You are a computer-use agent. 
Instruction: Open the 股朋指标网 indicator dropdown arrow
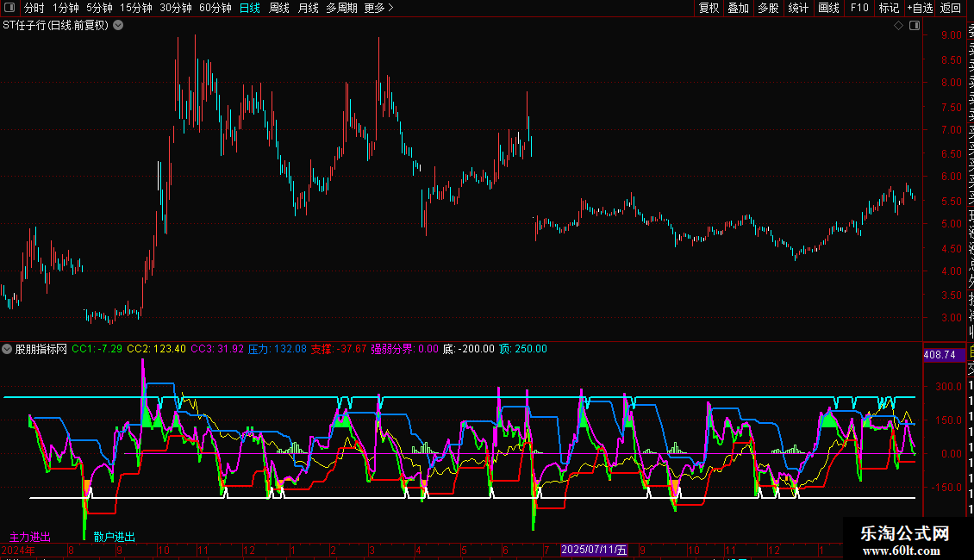click(x=7, y=349)
